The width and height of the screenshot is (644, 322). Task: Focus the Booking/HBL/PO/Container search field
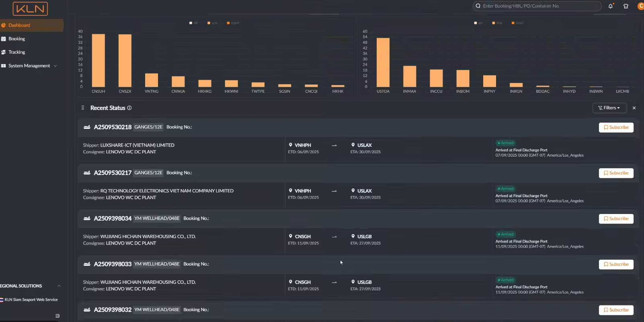[539, 6]
